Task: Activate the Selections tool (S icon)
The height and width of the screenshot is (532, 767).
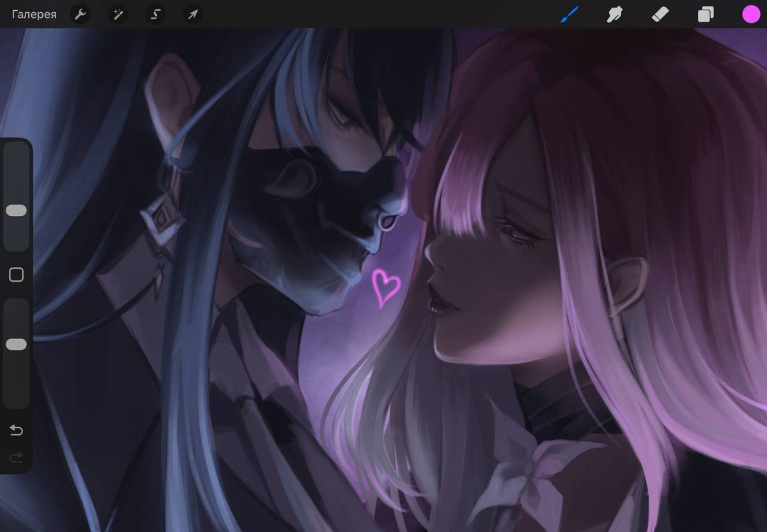Action: [155, 14]
